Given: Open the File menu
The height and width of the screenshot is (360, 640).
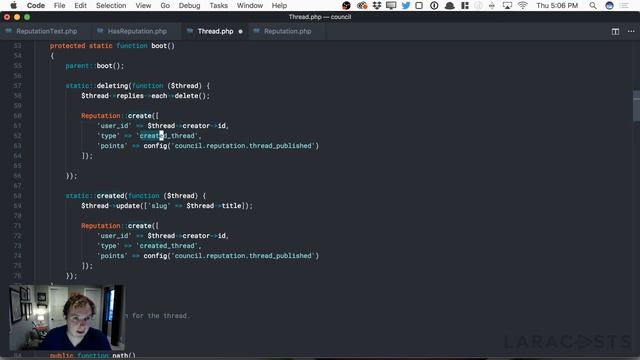Looking at the screenshot, I should 59,5.
